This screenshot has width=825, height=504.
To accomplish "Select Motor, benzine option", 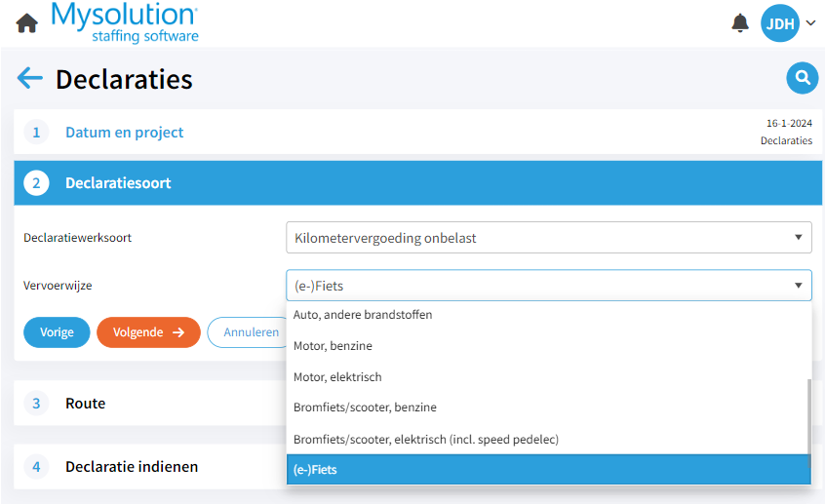I will click(x=333, y=346).
